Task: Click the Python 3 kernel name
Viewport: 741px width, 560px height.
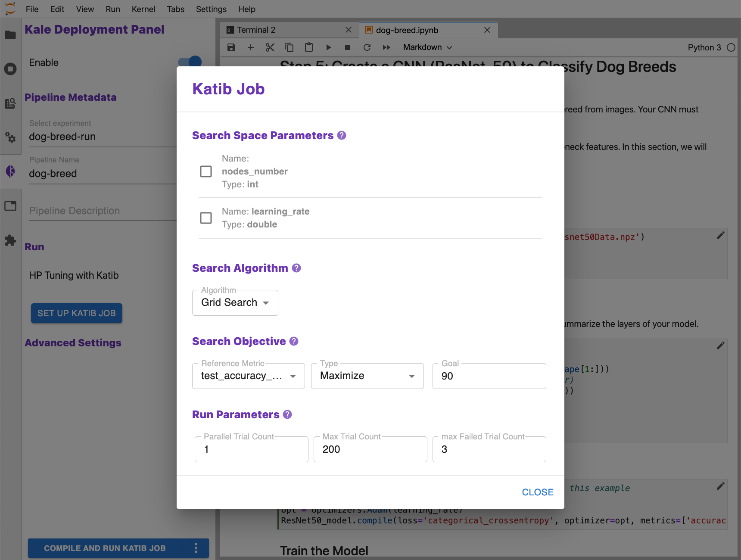Action: click(x=704, y=47)
